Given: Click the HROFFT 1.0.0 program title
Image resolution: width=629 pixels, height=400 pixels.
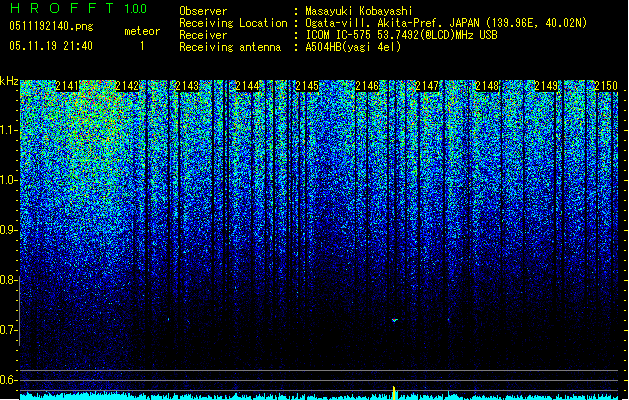Looking at the screenshot, I should click(78, 8).
